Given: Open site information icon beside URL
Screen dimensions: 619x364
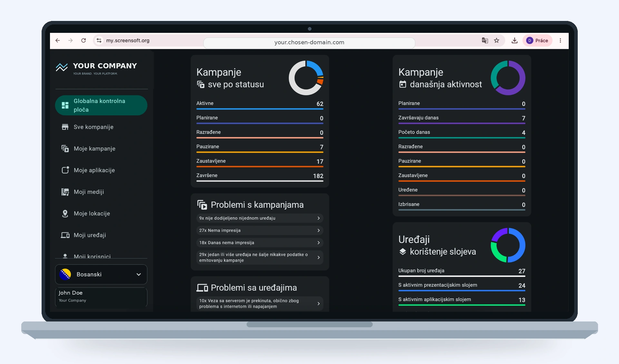Looking at the screenshot, I should (99, 41).
